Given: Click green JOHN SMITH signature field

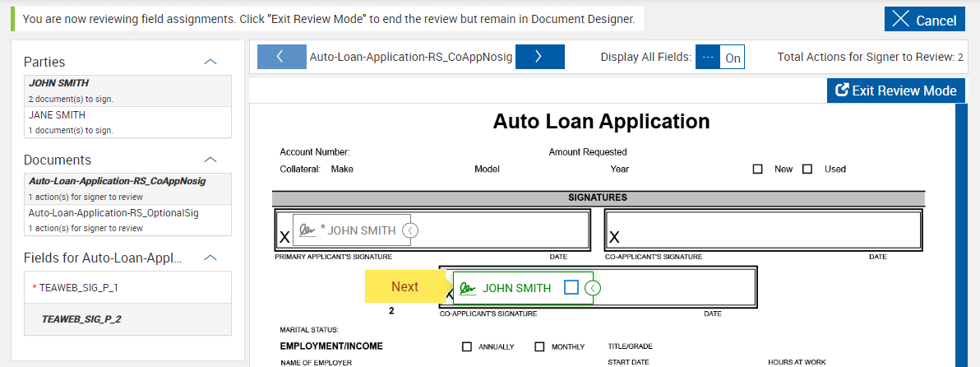Looking at the screenshot, I should tap(523, 288).
